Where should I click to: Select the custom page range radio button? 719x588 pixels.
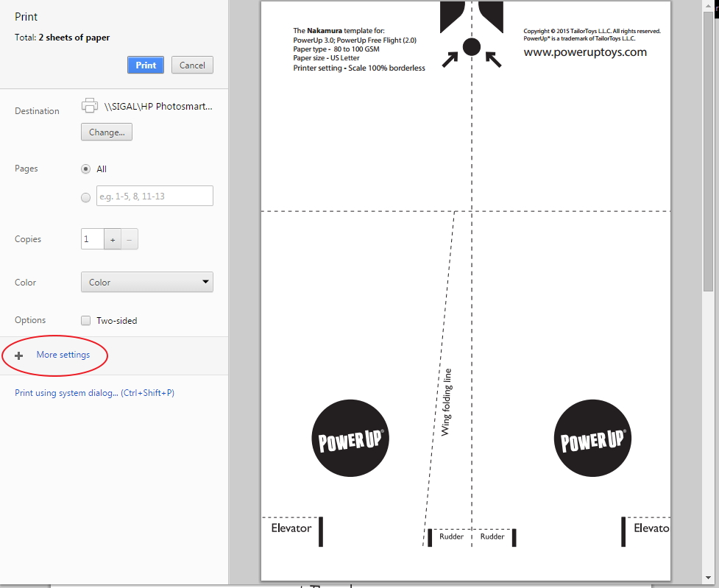[86, 196]
